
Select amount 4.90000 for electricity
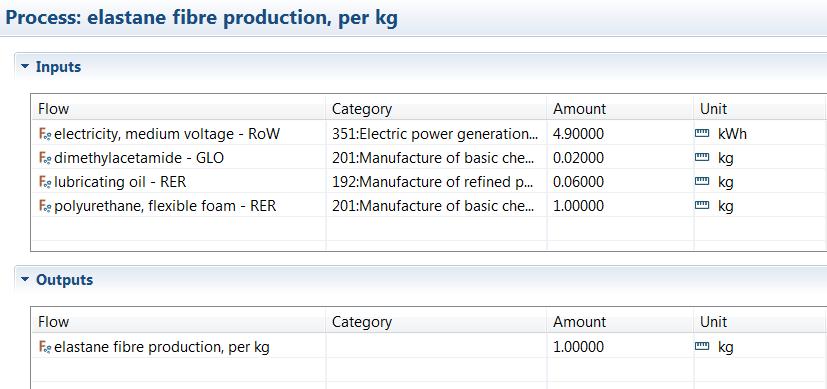578,134
